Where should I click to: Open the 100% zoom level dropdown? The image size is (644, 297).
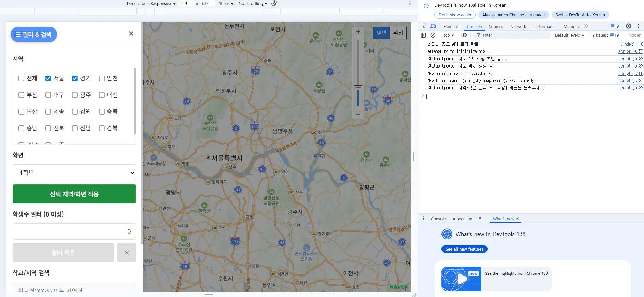pyautogui.click(x=226, y=4)
